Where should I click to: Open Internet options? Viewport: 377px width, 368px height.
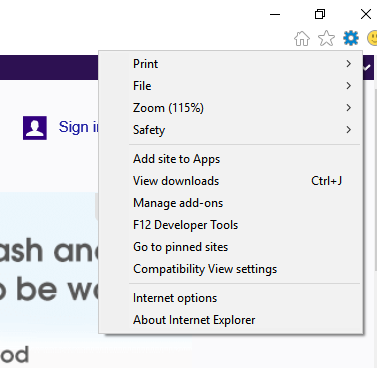coord(231,298)
